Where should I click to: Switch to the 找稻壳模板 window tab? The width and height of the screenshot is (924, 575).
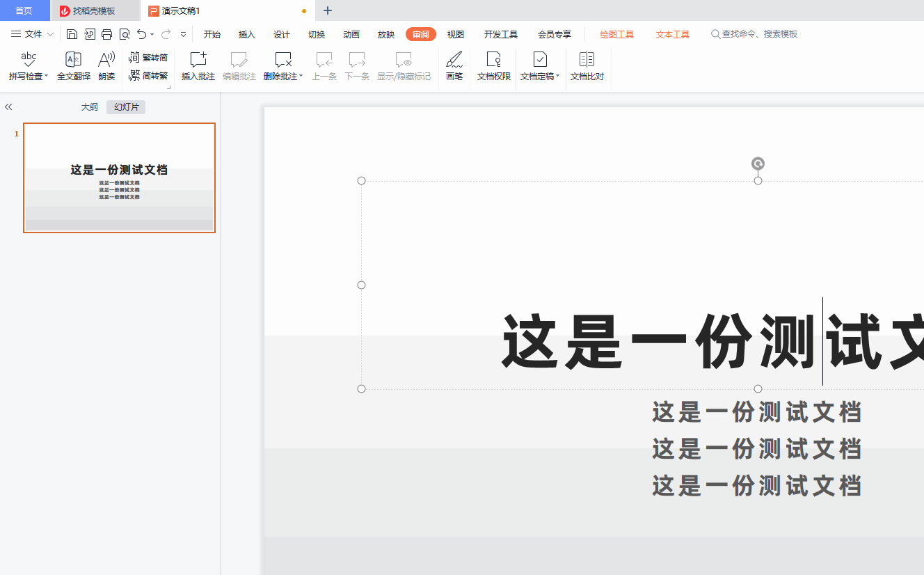(x=95, y=10)
